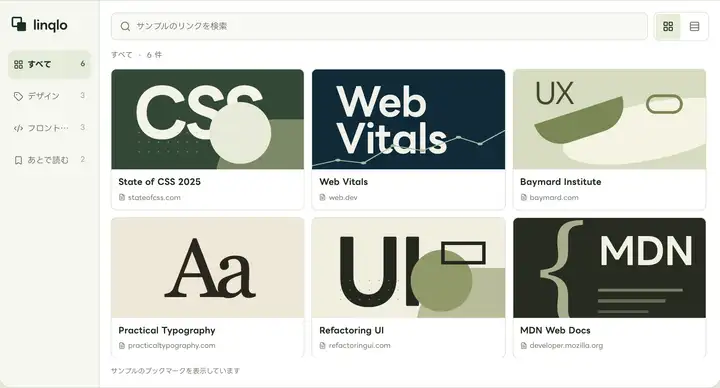Click the State of CSS 2025 title
The height and width of the screenshot is (388, 720).
point(159,182)
